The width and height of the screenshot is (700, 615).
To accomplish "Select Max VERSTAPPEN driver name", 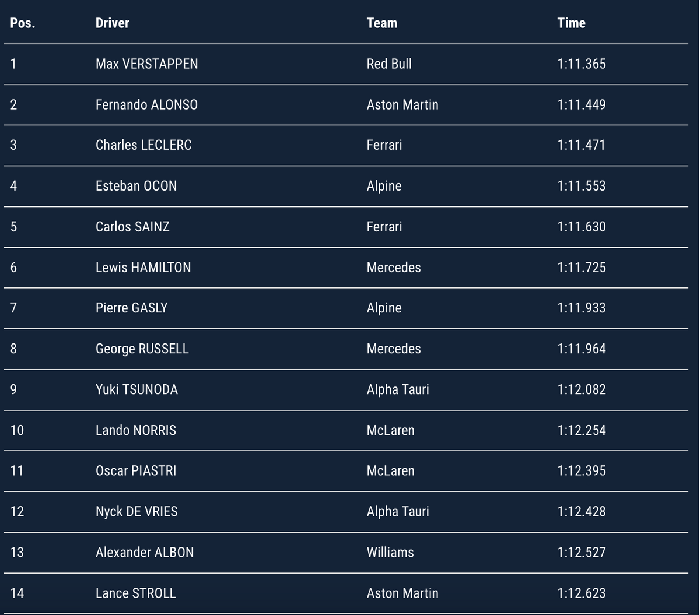I will pyautogui.click(x=146, y=64).
